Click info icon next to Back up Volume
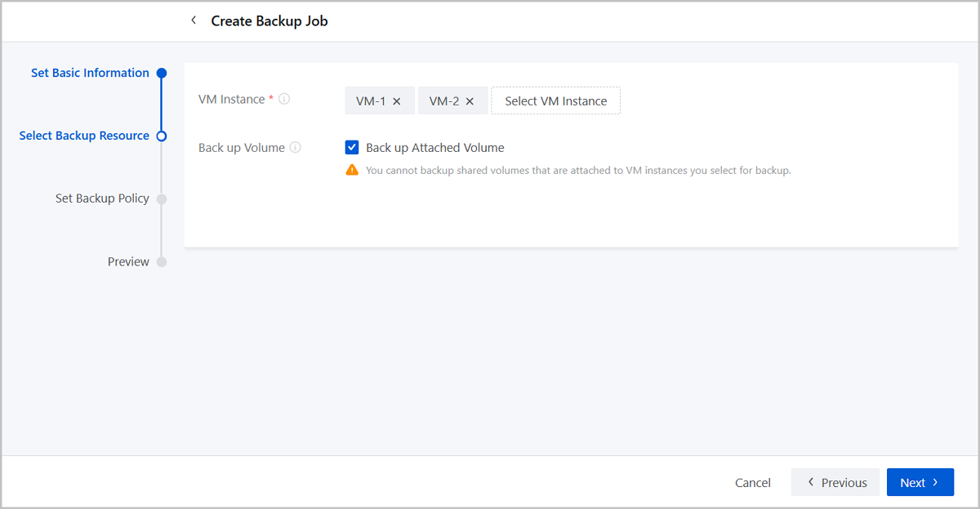Viewport: 980px width, 509px height. [x=296, y=148]
